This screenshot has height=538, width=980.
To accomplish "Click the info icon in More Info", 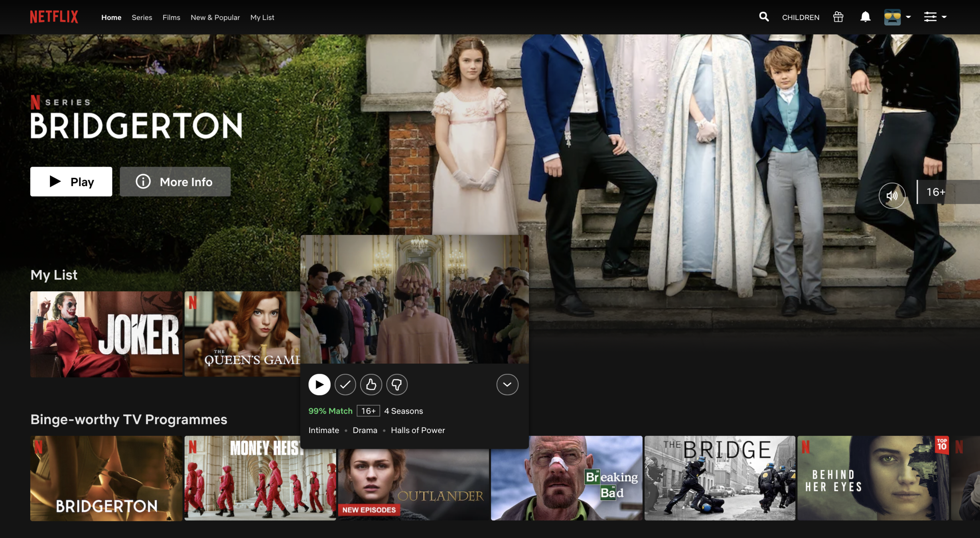I will click(x=143, y=182).
